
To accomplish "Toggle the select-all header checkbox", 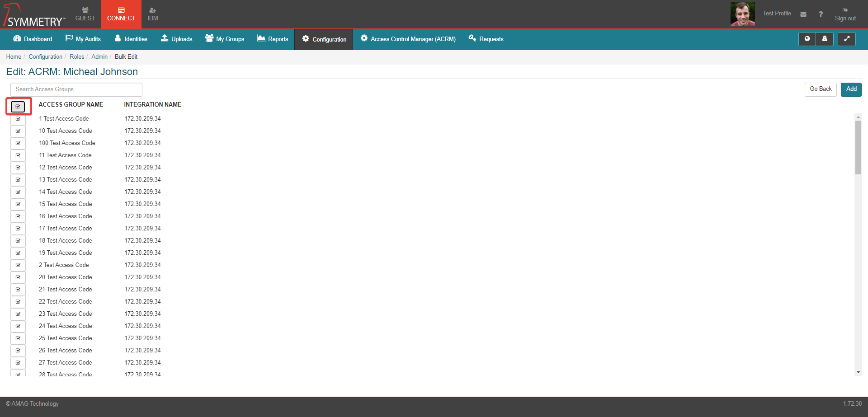I will click(x=18, y=107).
